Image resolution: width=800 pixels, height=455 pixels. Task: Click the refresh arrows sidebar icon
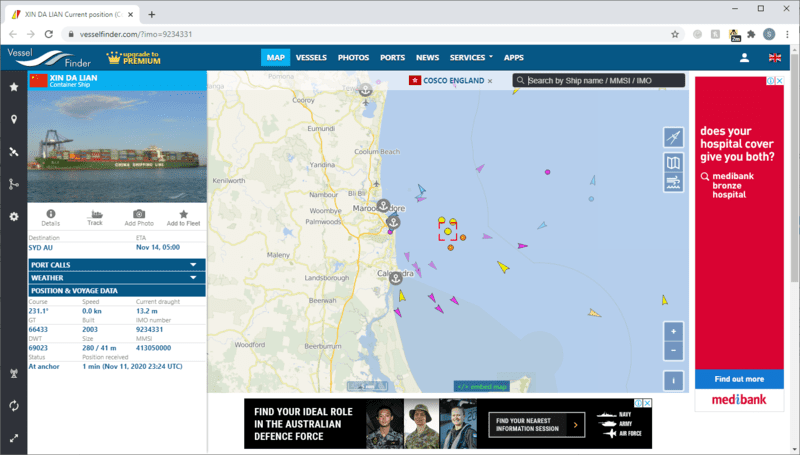(14, 406)
